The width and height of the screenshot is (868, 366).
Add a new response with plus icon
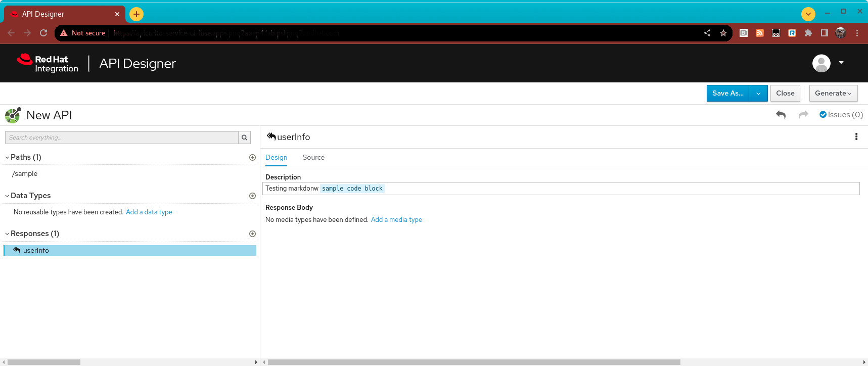[x=252, y=234]
